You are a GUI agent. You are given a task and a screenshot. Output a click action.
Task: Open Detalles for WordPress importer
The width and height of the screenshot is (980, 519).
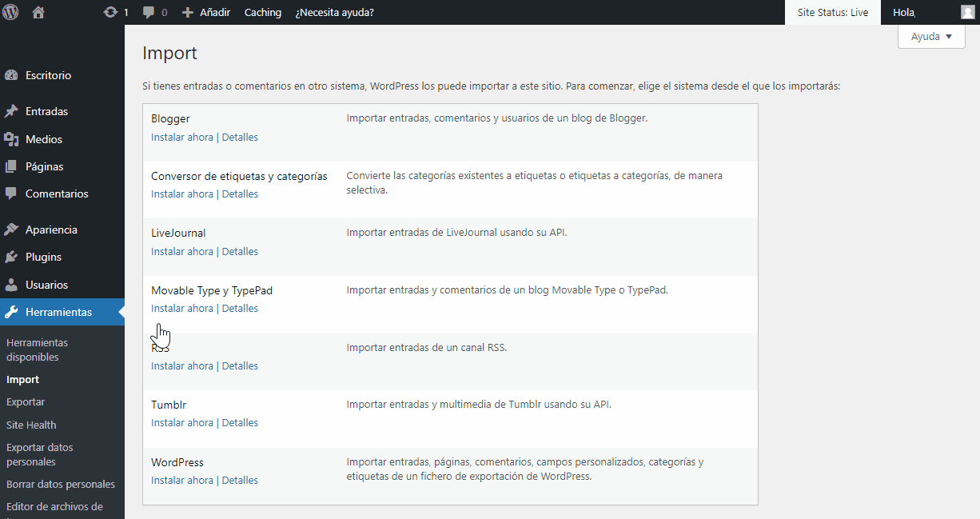click(x=240, y=481)
